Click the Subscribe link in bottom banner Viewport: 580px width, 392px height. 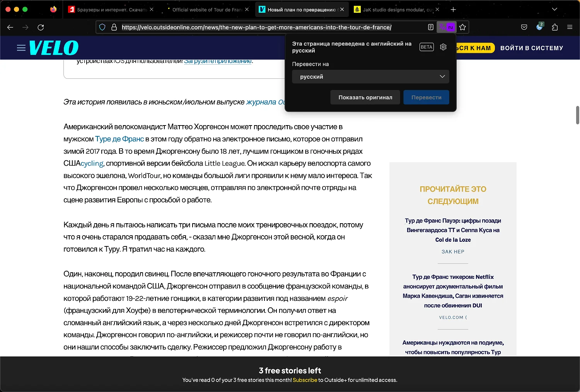point(305,380)
